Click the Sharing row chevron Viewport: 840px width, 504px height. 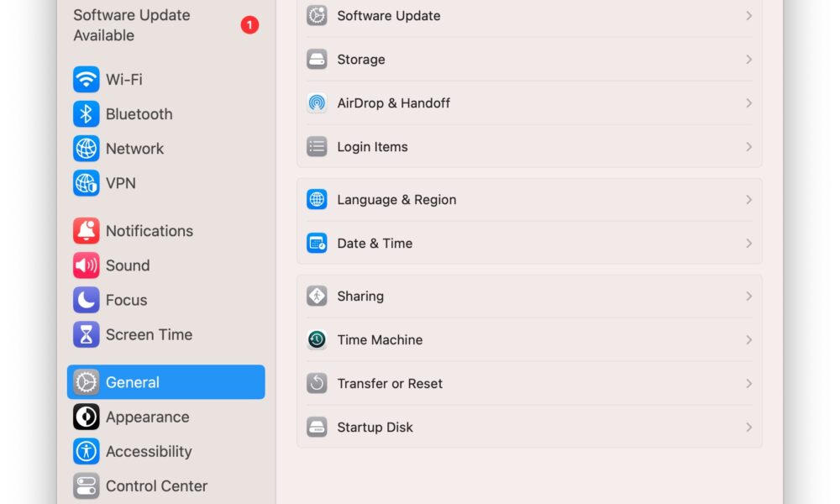[x=749, y=296]
